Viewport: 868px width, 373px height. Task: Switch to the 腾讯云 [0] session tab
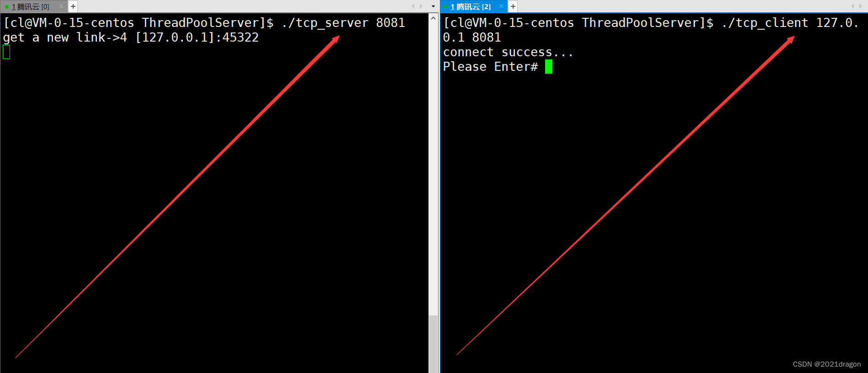click(30, 7)
